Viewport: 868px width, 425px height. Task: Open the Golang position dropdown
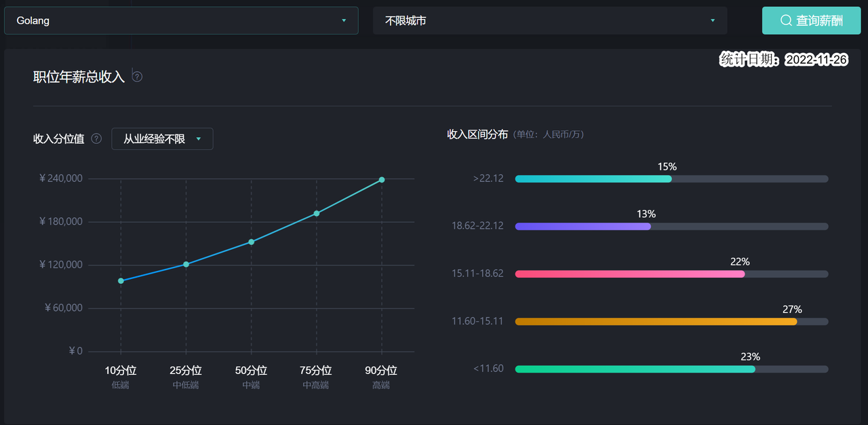click(x=181, y=20)
